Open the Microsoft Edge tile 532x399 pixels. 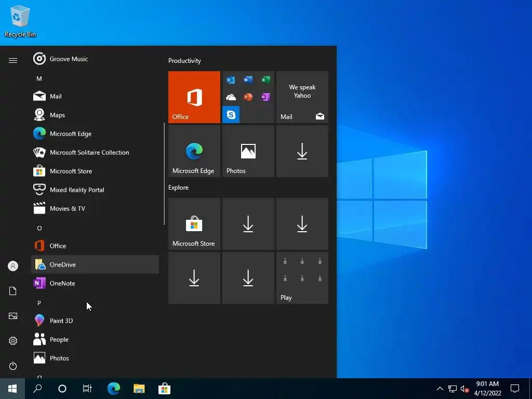pos(194,151)
